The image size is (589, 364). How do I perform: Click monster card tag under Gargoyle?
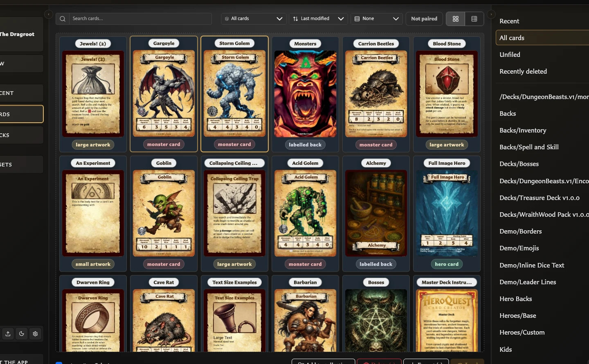tap(164, 144)
